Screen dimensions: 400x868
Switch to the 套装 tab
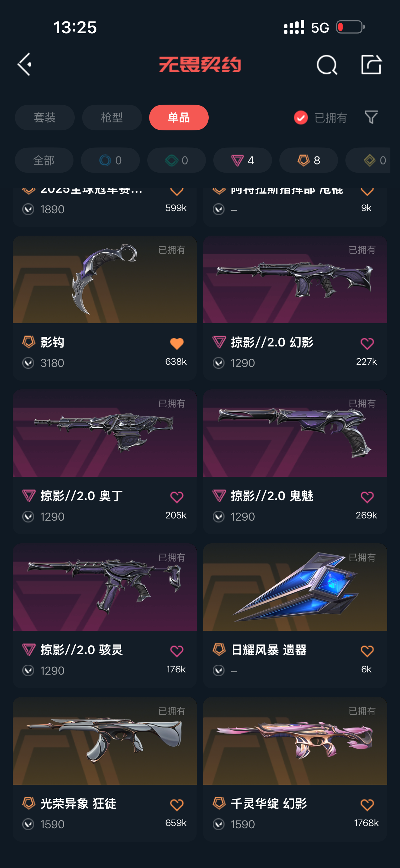(45, 117)
